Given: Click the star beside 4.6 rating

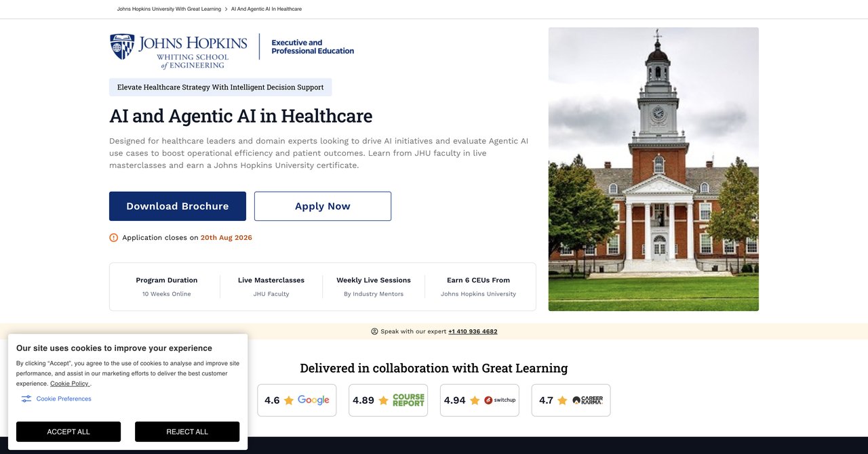Looking at the screenshot, I should coord(289,400).
